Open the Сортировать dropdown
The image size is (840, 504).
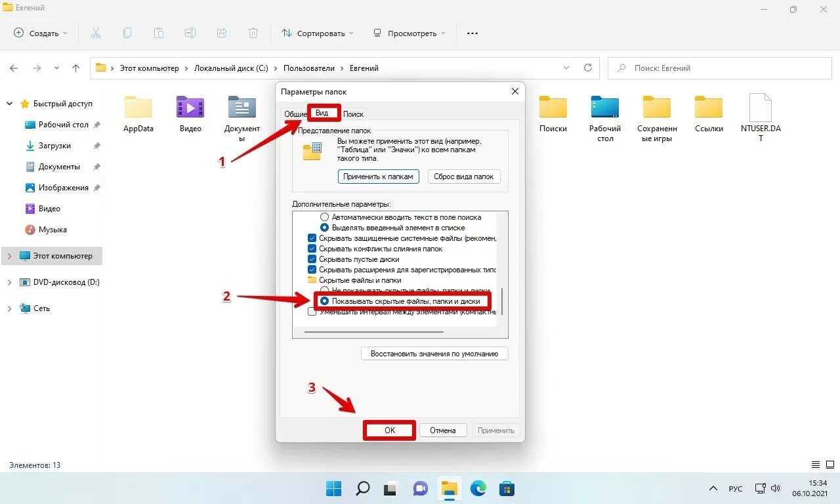[x=317, y=33]
